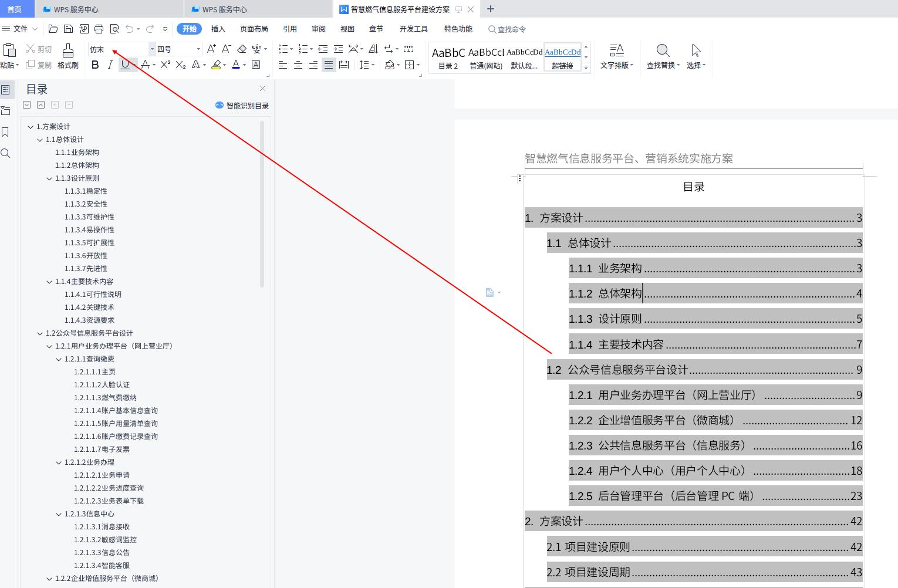
Task: Collapse the 1.2.1.1查询缴费 outline node
Action: (59, 359)
